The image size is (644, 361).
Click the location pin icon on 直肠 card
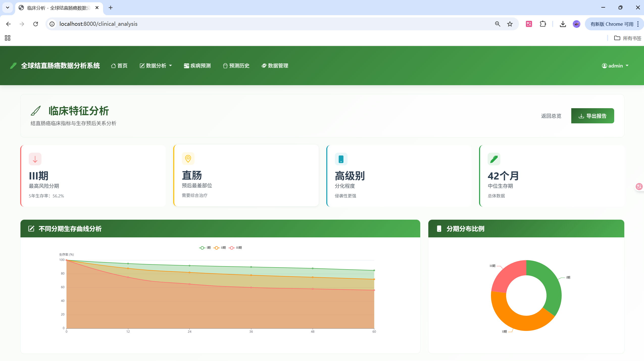coord(188,159)
